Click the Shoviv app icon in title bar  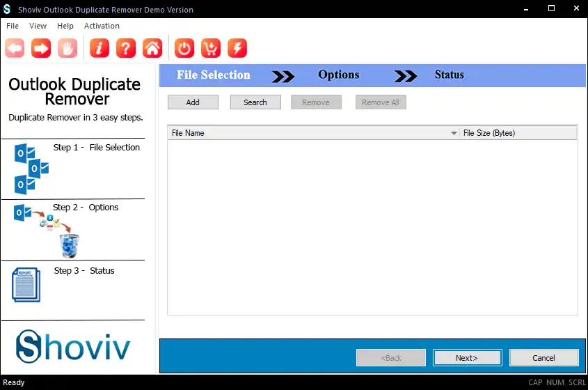pos(7,9)
